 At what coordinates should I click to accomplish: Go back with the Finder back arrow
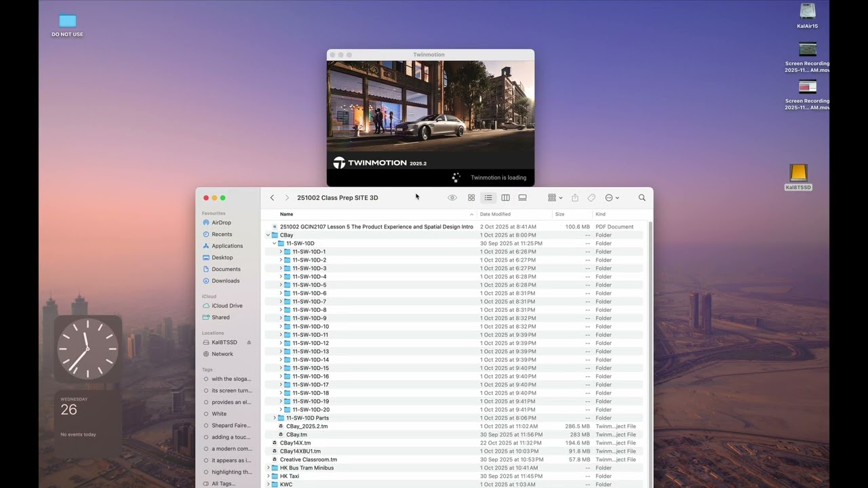[x=272, y=198]
